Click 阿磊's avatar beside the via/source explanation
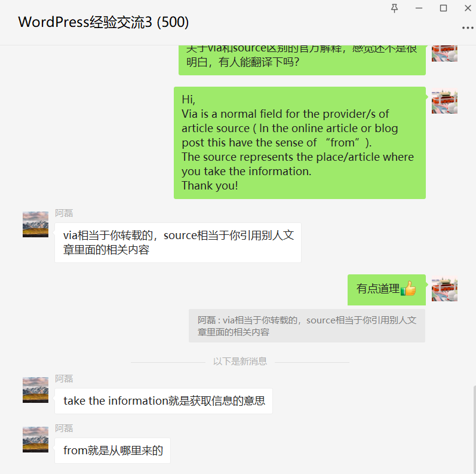The width and height of the screenshot is (476, 474). (x=35, y=224)
